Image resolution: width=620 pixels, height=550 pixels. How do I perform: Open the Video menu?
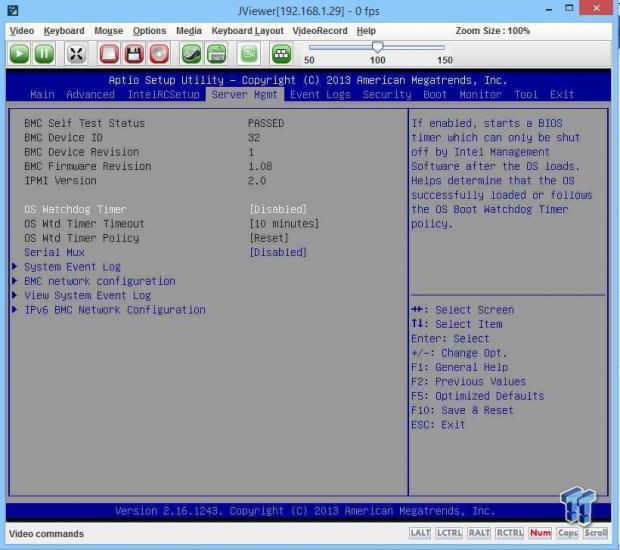(x=22, y=31)
